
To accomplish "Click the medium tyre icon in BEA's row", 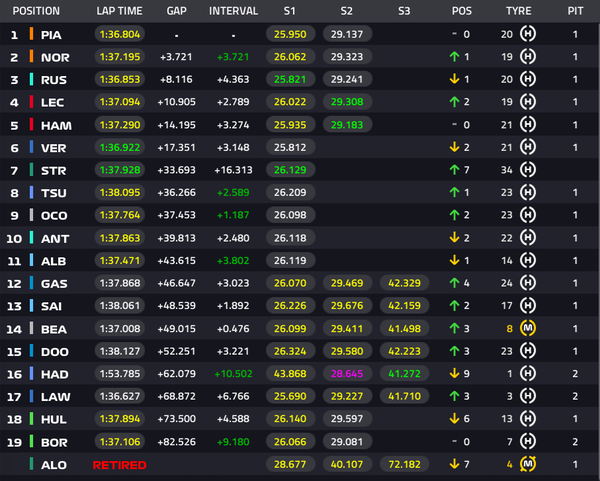I will [x=528, y=328].
